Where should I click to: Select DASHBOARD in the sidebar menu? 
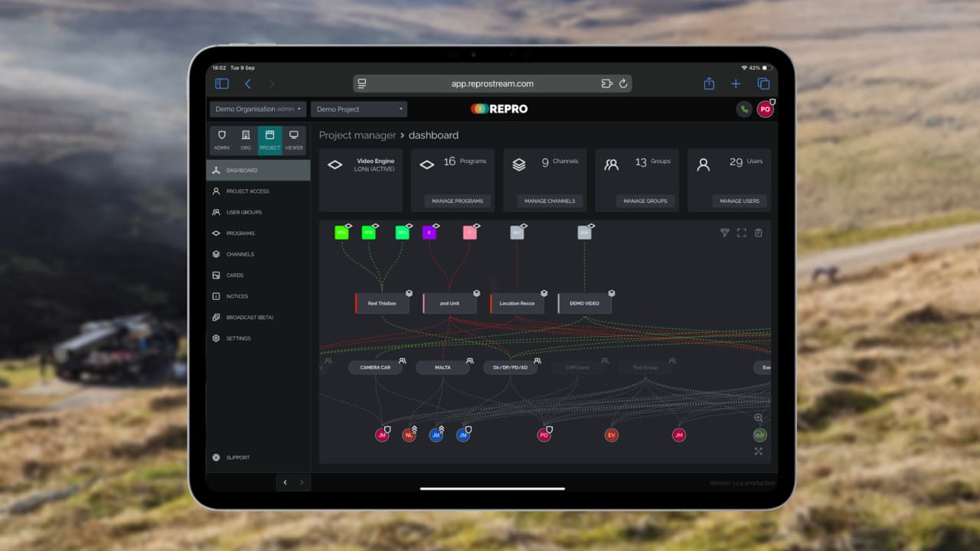click(x=240, y=170)
